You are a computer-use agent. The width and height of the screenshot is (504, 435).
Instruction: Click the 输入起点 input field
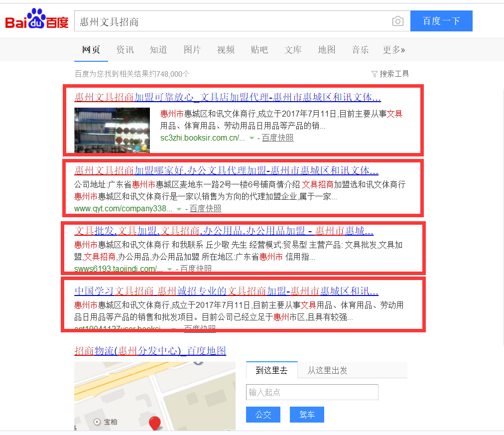(x=312, y=392)
